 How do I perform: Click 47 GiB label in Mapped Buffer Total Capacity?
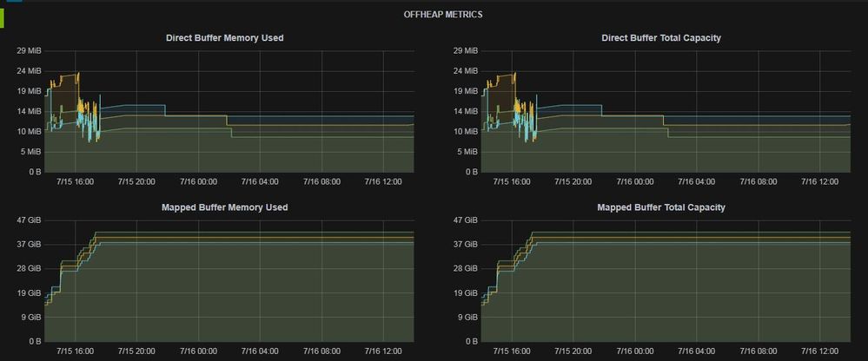click(x=466, y=220)
